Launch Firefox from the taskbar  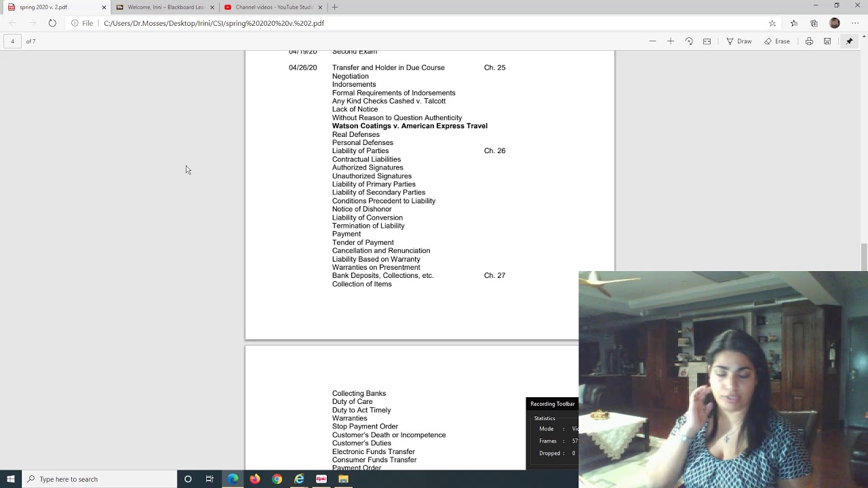[255, 479]
